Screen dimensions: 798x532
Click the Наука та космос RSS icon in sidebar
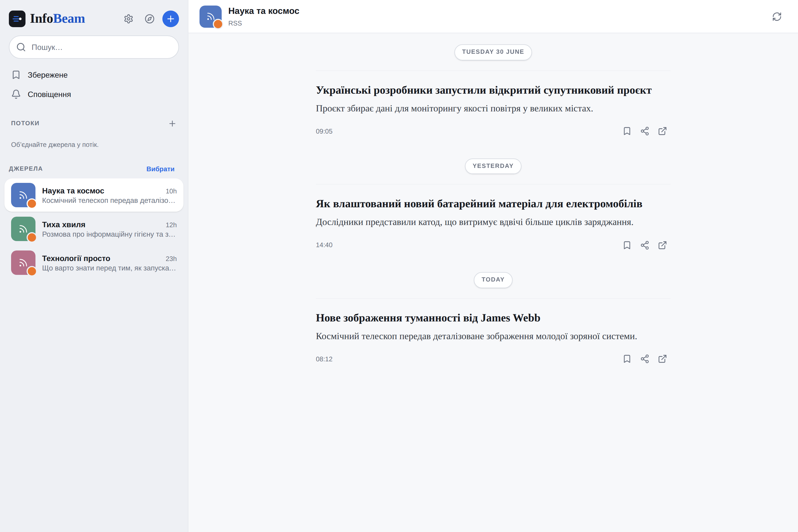click(23, 195)
